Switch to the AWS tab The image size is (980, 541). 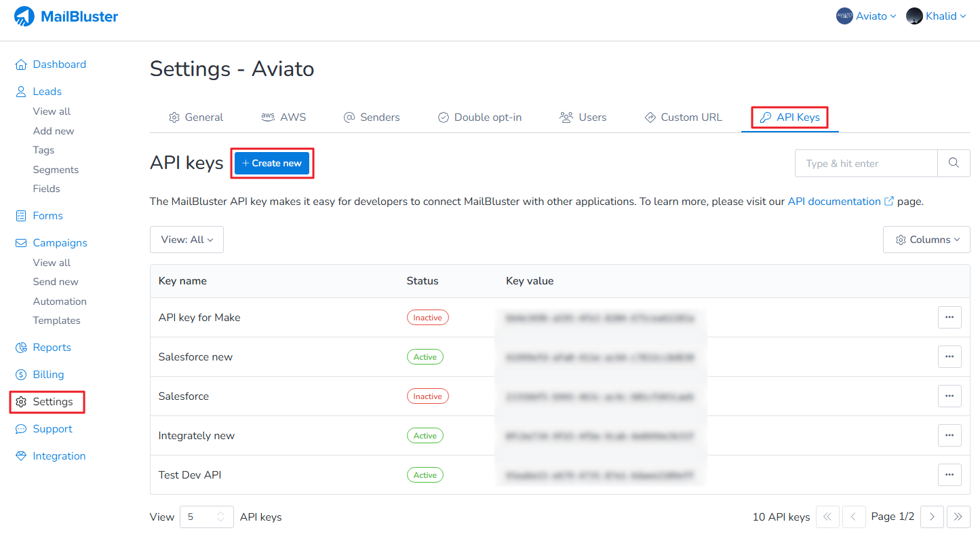point(283,117)
